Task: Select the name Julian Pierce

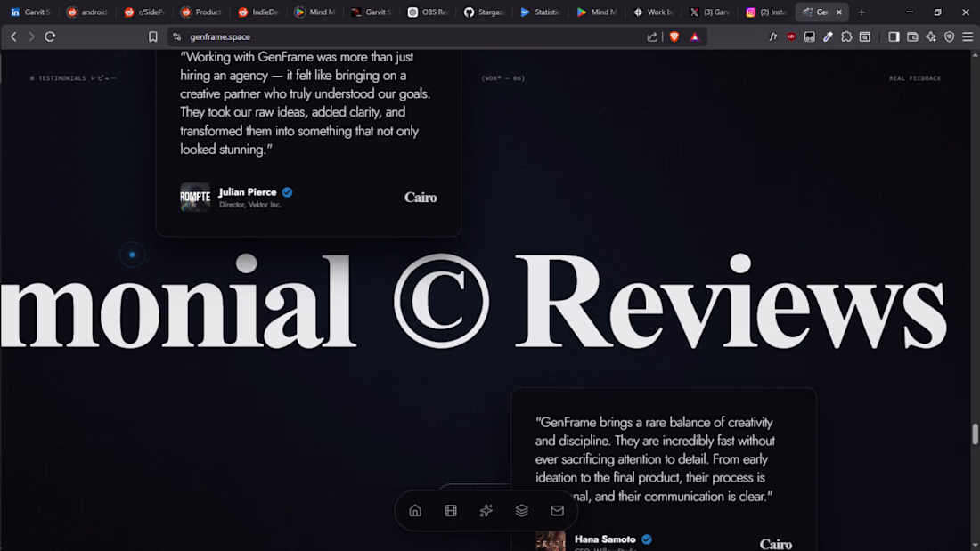Action: 248,192
